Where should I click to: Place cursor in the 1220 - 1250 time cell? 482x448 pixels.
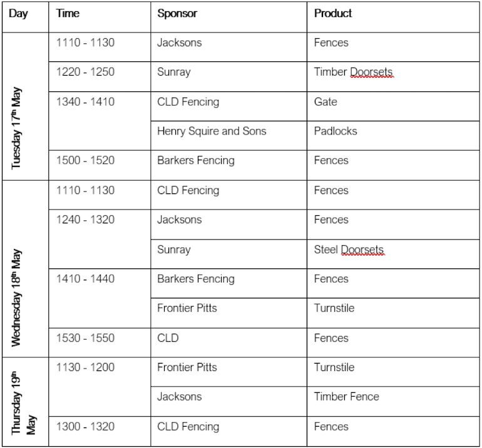point(100,76)
